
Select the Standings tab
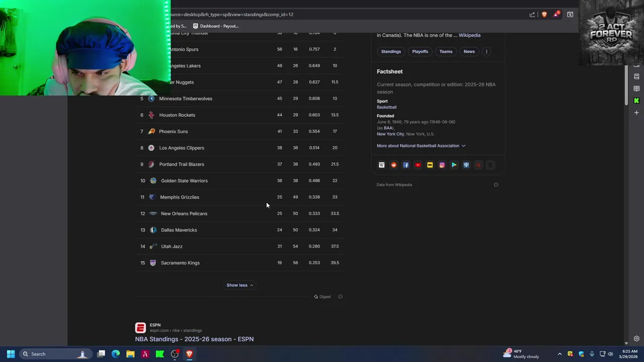click(391, 51)
